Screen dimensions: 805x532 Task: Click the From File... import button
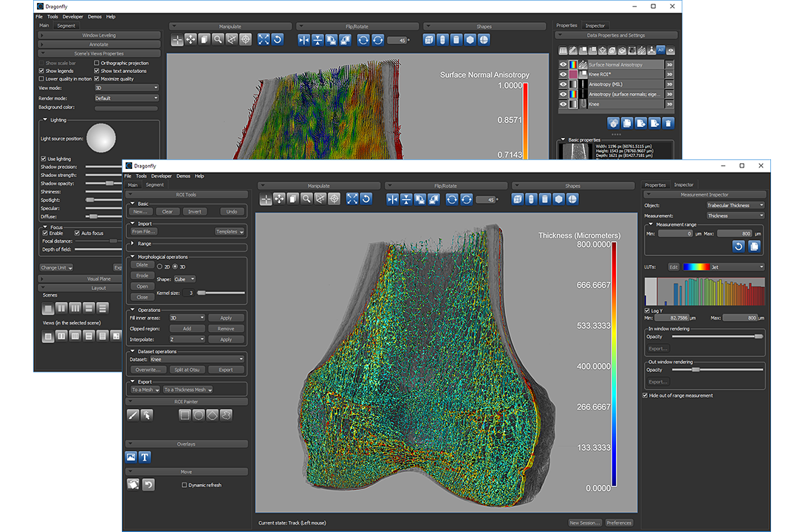point(144,232)
